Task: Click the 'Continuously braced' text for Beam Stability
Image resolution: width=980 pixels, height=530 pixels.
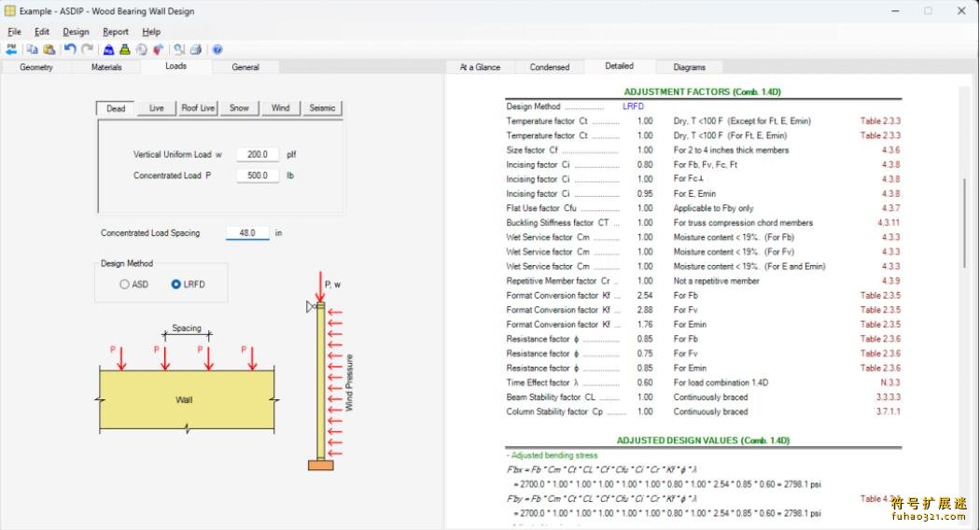Action: [x=710, y=397]
